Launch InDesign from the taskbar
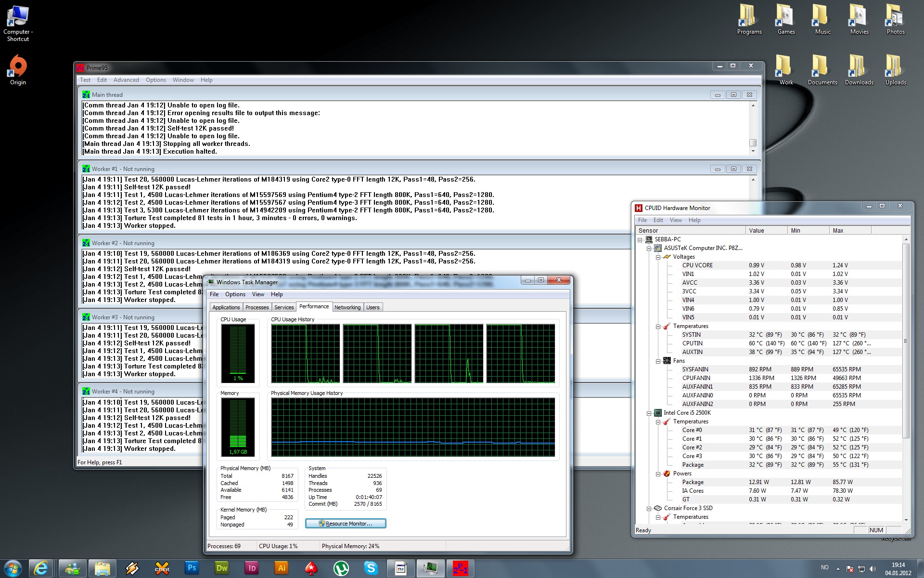The image size is (924, 578). 251,568
